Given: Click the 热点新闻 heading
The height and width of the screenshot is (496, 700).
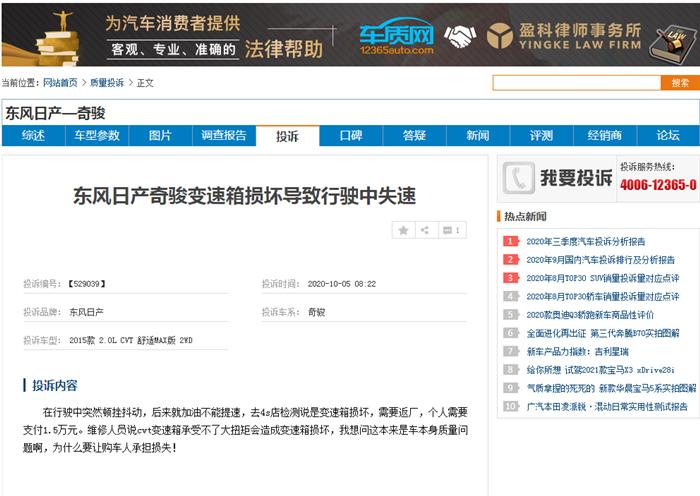Looking at the screenshot, I should click(525, 217).
